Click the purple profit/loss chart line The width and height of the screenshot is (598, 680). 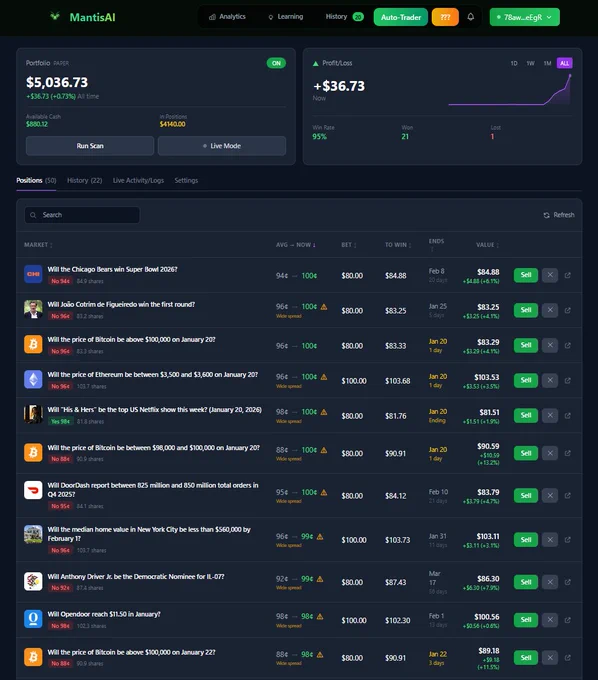coord(510,90)
